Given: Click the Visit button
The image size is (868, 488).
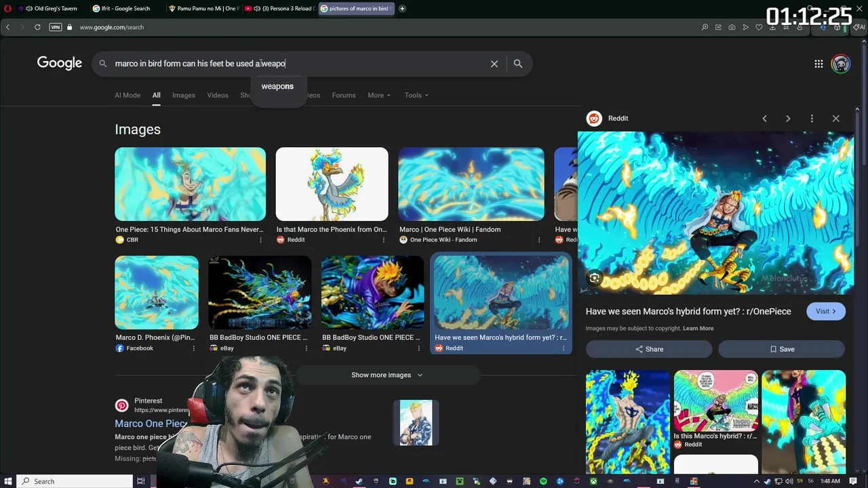Looking at the screenshot, I should click(x=826, y=311).
